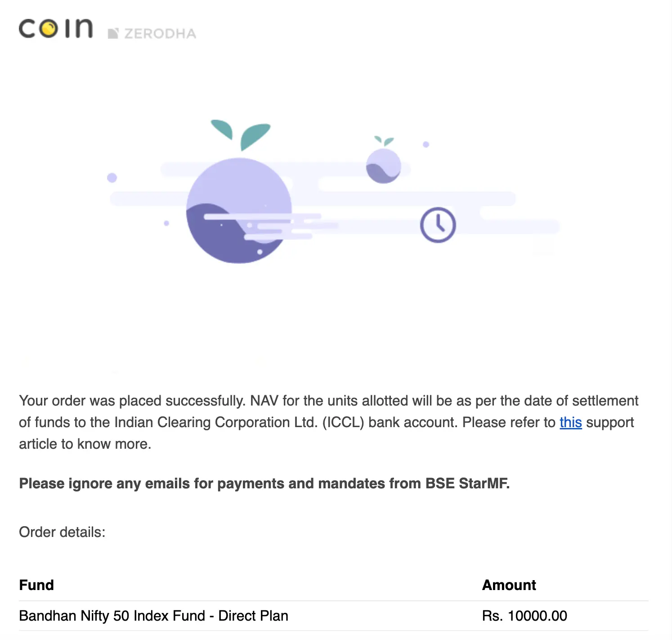
Task: Open the 'this' support article link
Action: click(x=570, y=422)
